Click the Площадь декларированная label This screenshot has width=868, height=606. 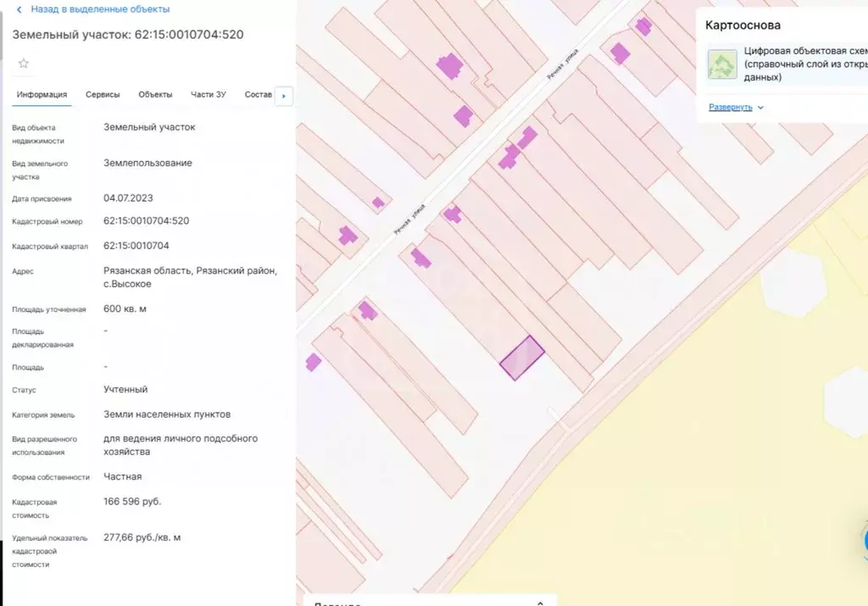[42, 337]
